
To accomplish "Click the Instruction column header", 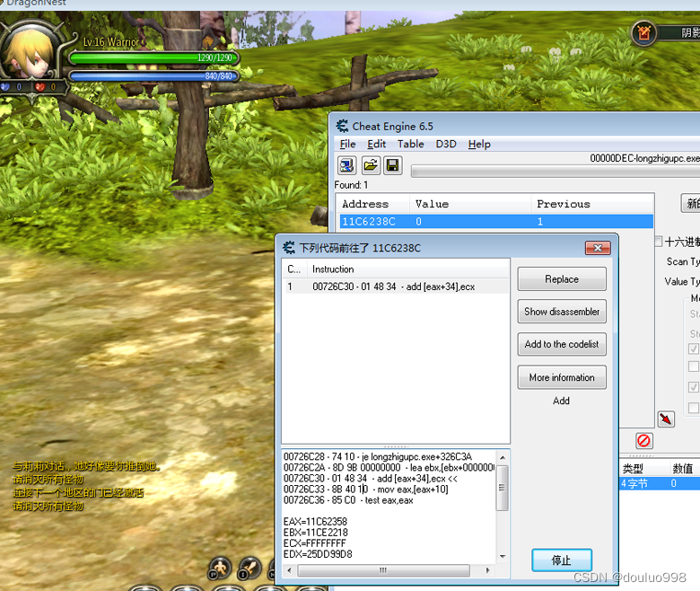I will tap(407, 269).
